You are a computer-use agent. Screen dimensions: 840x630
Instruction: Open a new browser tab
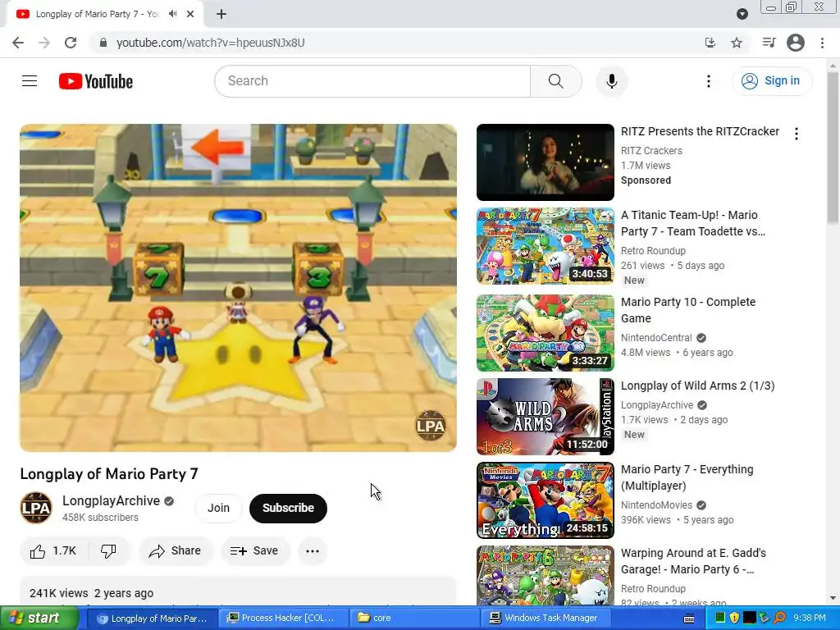click(221, 14)
